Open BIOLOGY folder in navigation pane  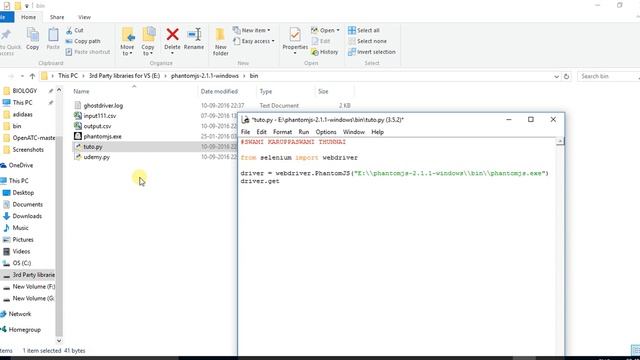coord(24,91)
